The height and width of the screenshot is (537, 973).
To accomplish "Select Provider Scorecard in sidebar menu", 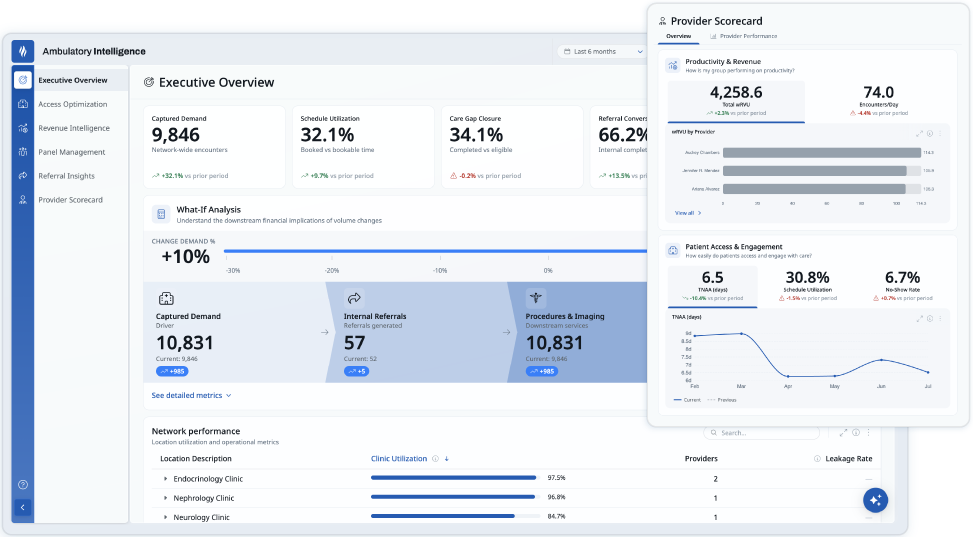I will [x=70, y=200].
